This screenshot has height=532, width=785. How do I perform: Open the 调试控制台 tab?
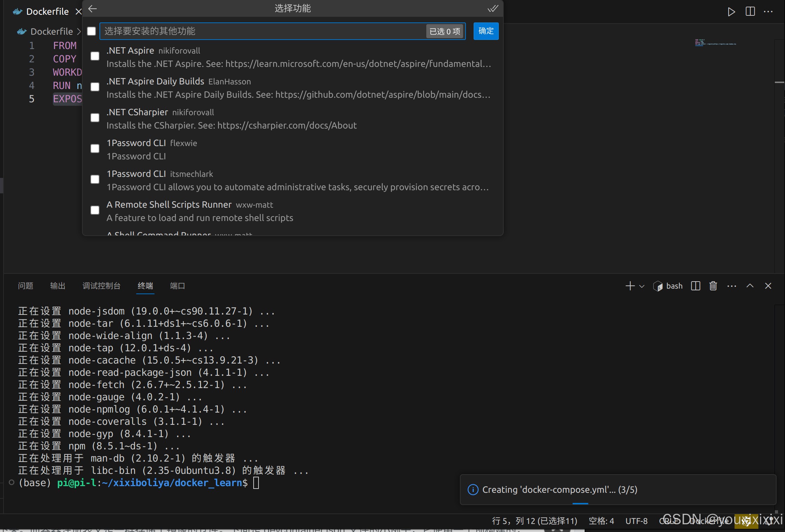[x=102, y=286]
